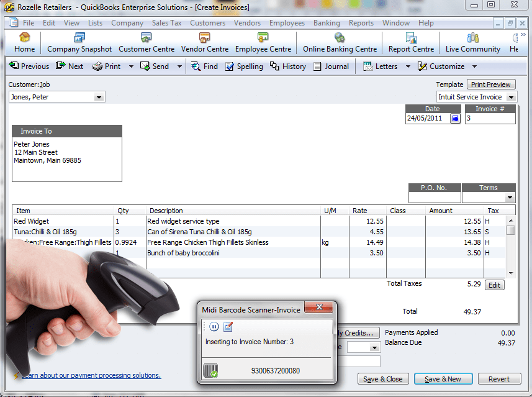This screenshot has height=397, width=532.
Task: Click the Revert button
Action: point(499,378)
